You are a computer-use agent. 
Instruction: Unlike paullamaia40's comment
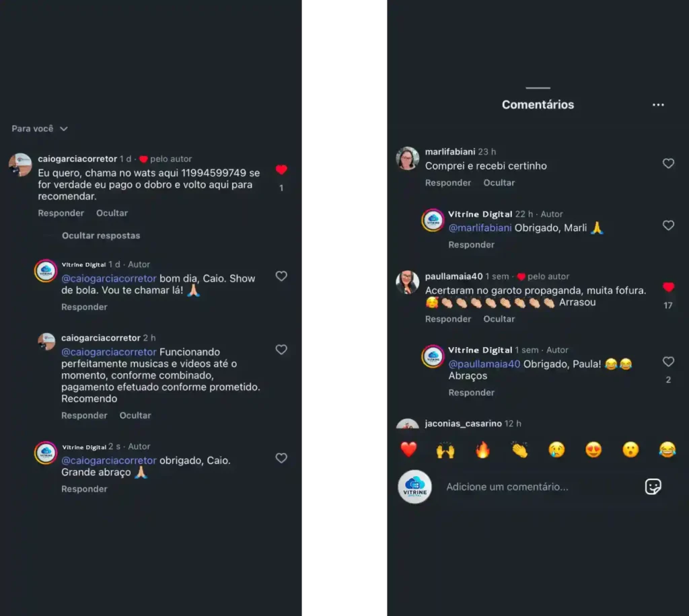[668, 288]
